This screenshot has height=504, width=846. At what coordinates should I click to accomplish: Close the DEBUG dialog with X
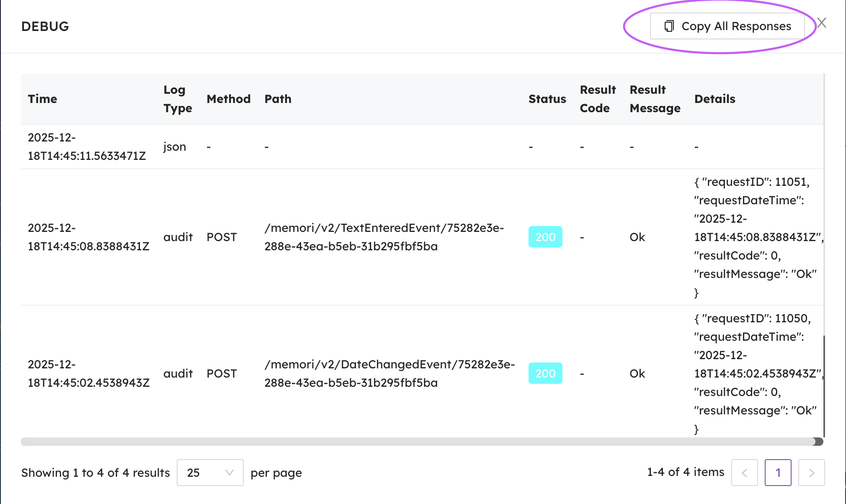pyautogui.click(x=822, y=23)
